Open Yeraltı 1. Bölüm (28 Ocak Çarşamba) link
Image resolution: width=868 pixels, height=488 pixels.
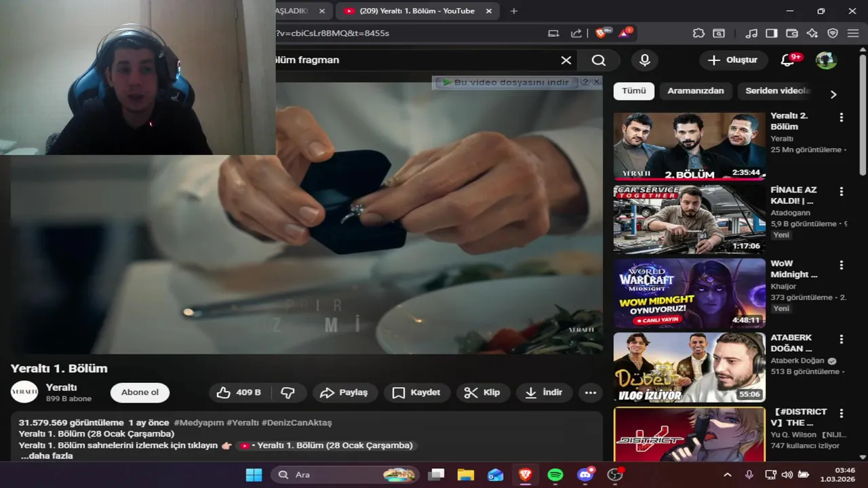click(325, 445)
